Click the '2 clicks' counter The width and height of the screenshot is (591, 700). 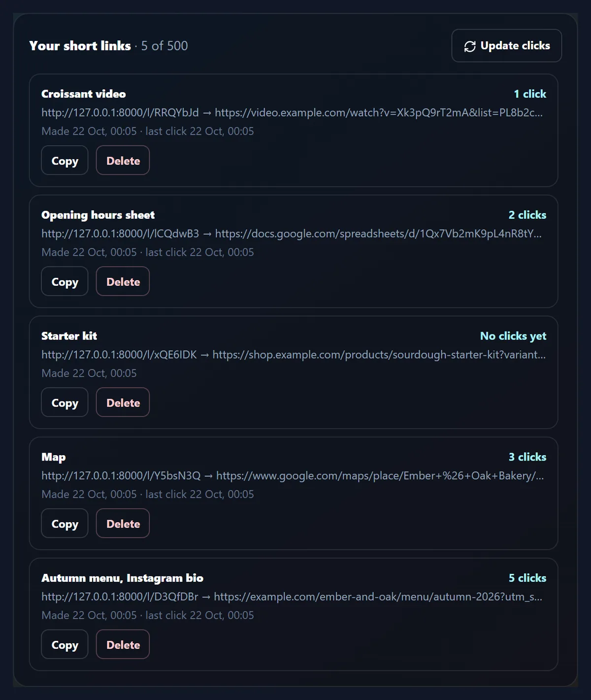(527, 215)
